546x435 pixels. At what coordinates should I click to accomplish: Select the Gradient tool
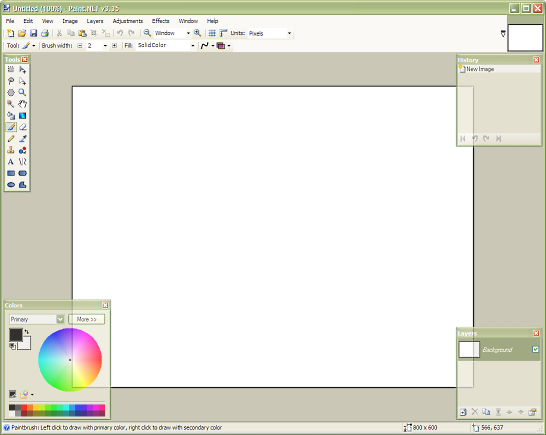click(22, 115)
